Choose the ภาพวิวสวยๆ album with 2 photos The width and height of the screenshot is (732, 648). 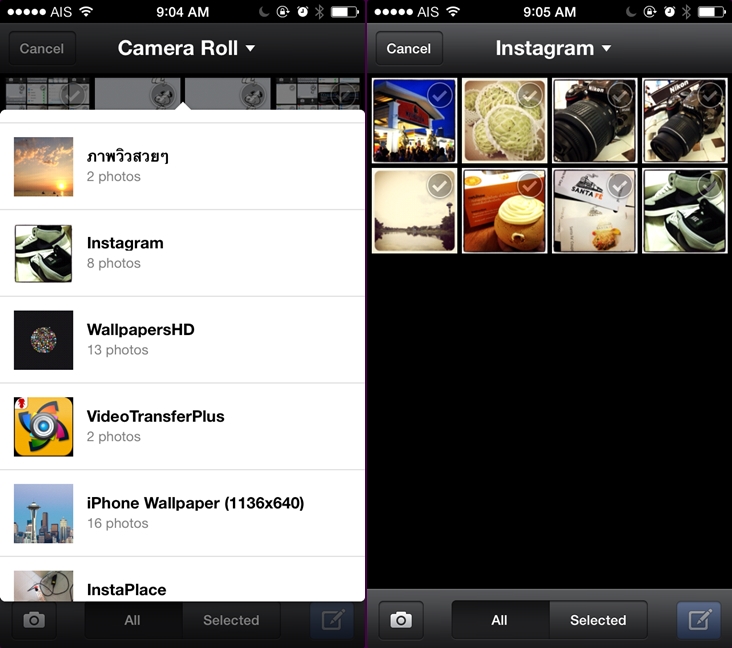coord(182,167)
